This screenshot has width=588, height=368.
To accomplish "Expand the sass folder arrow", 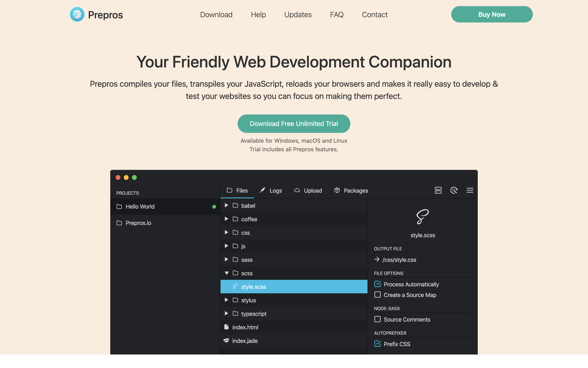I will pos(226,259).
